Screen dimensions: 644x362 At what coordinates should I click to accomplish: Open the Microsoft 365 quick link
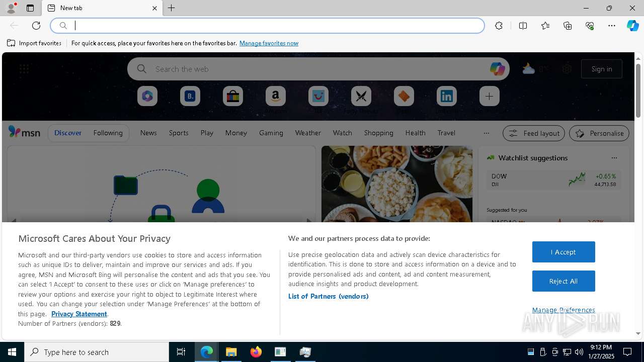pyautogui.click(x=147, y=96)
